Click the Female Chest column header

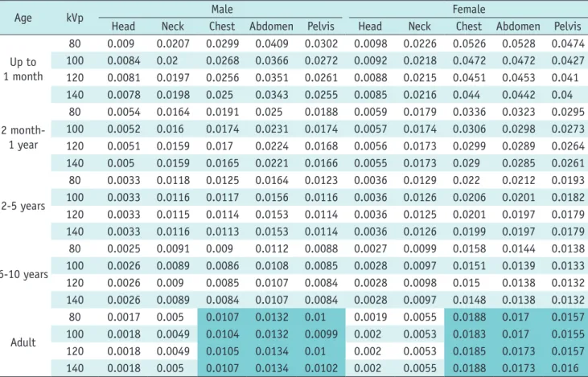tap(469, 27)
